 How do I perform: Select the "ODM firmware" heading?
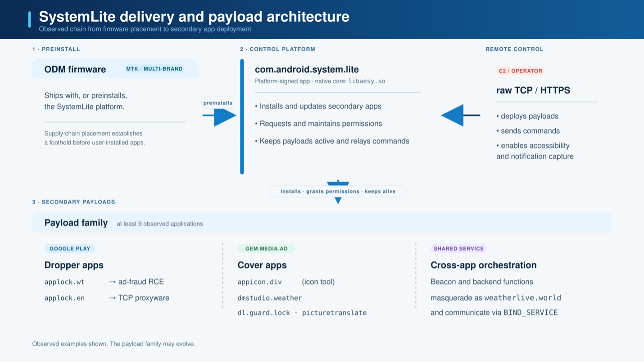point(75,69)
